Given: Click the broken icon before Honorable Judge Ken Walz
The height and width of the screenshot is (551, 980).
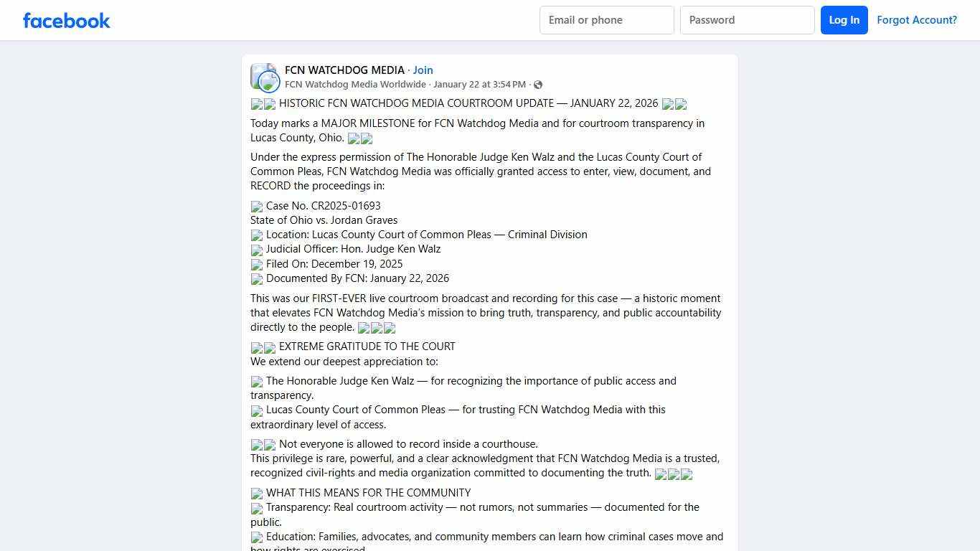Looking at the screenshot, I should pyautogui.click(x=257, y=382).
